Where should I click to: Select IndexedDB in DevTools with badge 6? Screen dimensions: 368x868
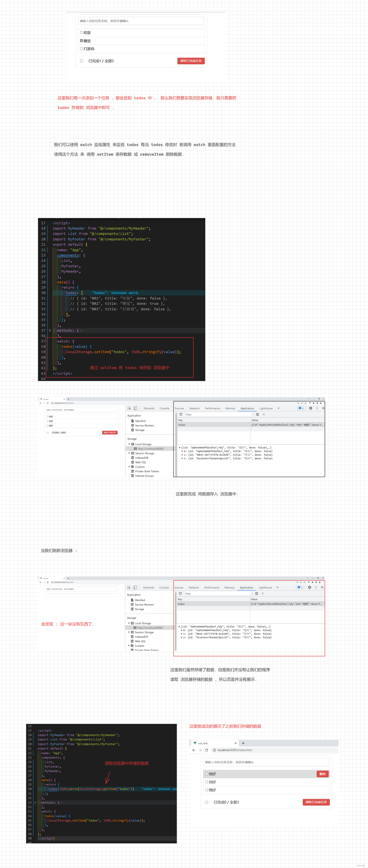[x=141, y=458]
